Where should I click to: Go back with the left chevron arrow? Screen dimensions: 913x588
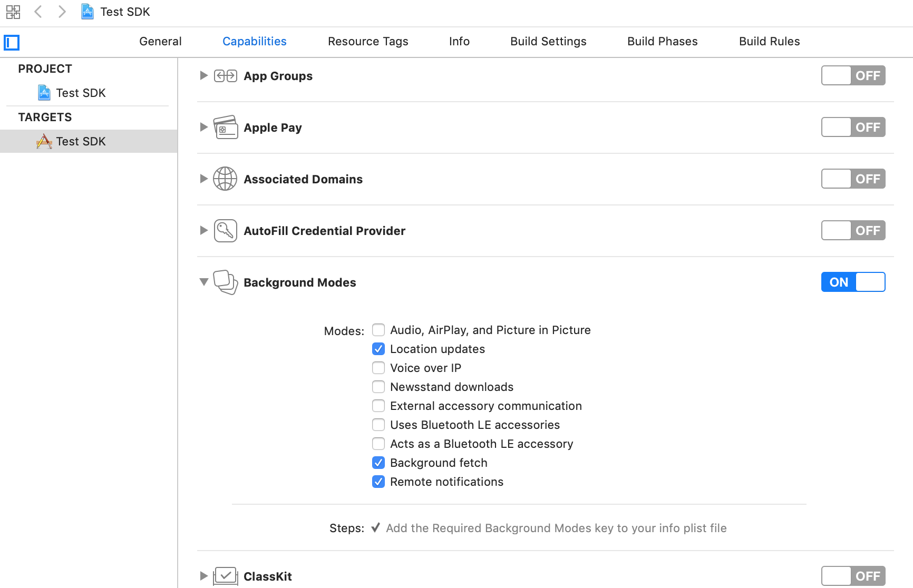click(38, 12)
